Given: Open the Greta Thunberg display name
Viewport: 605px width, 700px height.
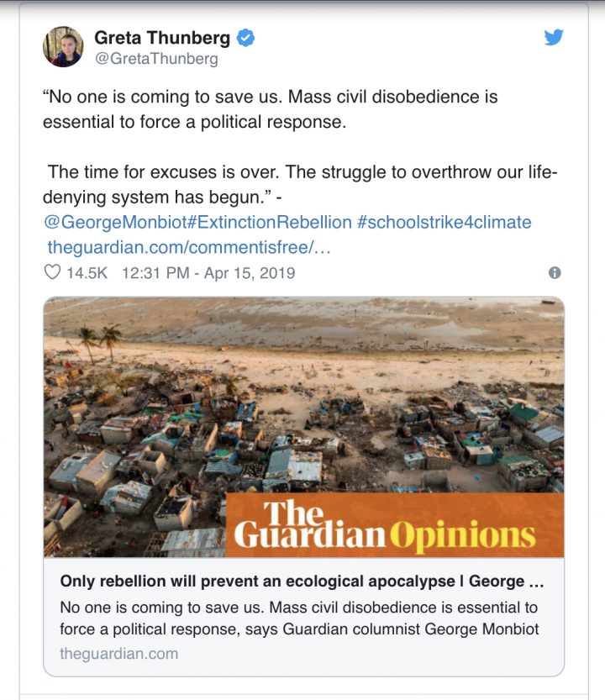Looking at the screenshot, I should (162, 38).
